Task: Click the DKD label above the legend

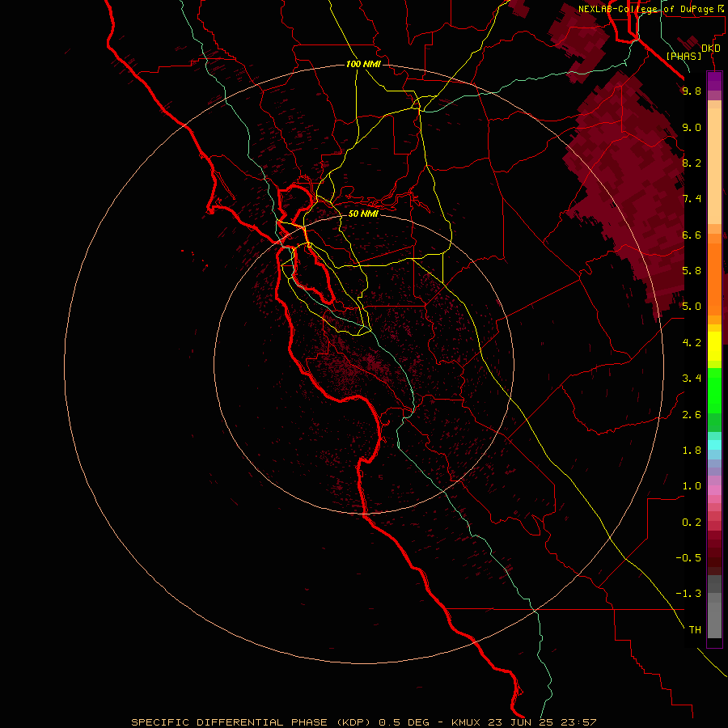Action: [x=710, y=48]
